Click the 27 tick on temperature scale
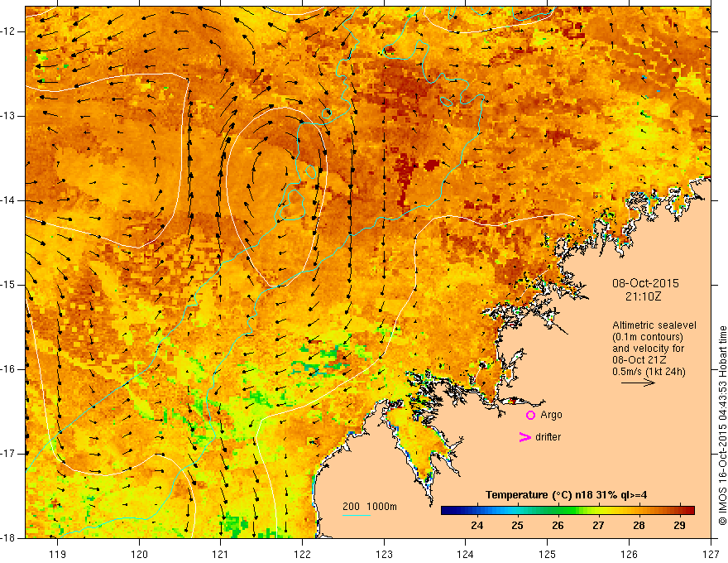This screenshot has height=563, width=728. point(598,526)
